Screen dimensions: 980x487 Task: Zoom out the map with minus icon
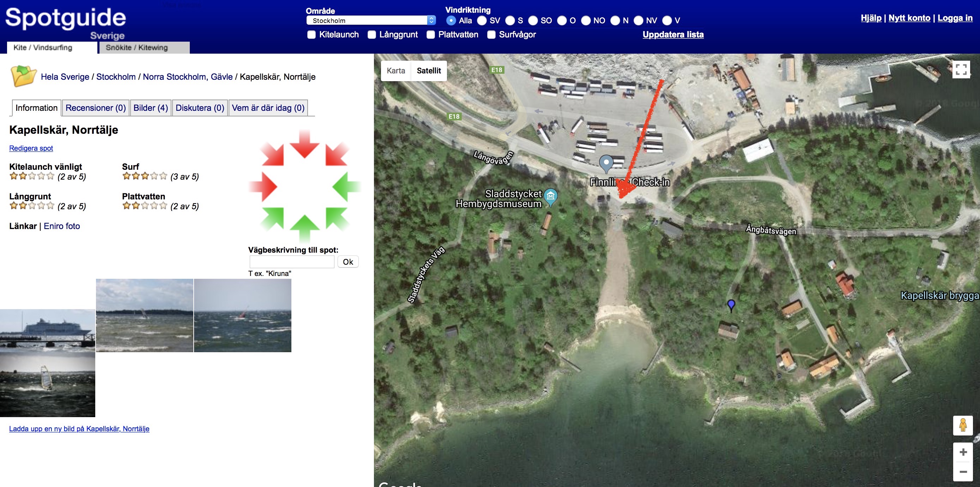click(963, 472)
